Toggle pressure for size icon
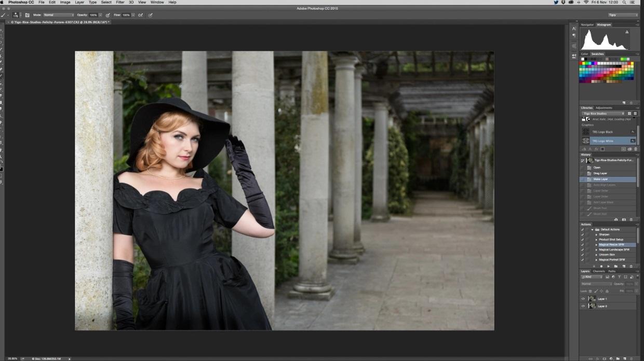This screenshot has height=361, width=644. 150,15
